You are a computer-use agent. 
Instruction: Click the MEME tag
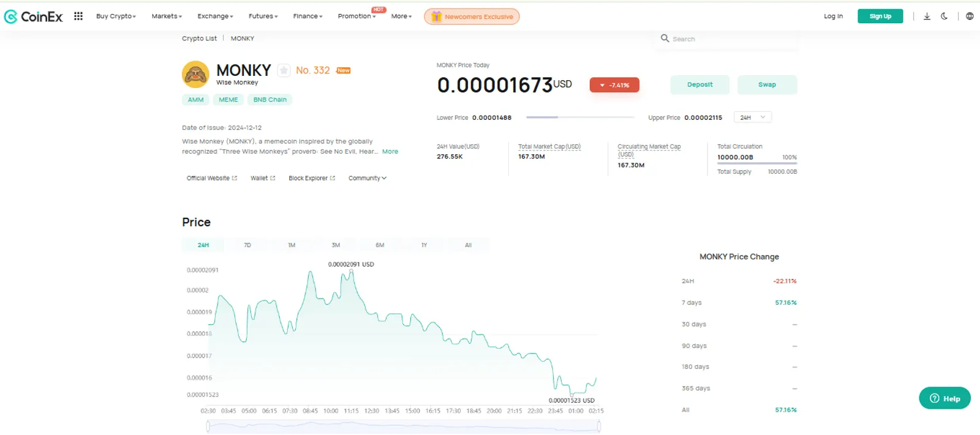[x=228, y=100]
